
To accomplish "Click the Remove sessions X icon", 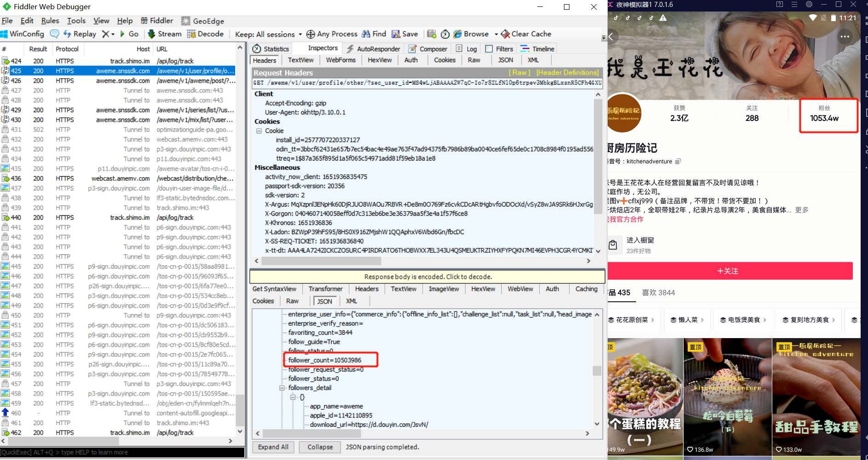I will click(x=105, y=34).
